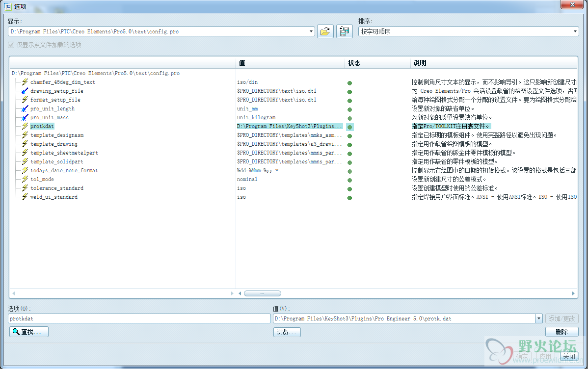Close the 选项 dialog window
Viewport: 588px width, 369px height.
[572, 4]
